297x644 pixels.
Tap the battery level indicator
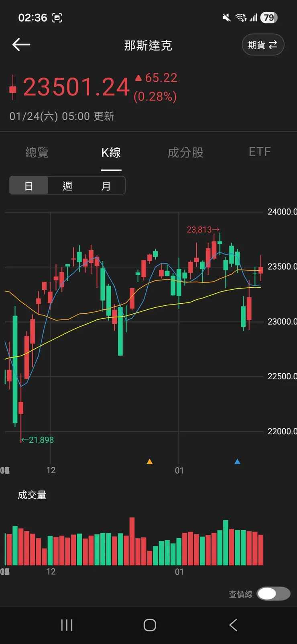point(269,18)
